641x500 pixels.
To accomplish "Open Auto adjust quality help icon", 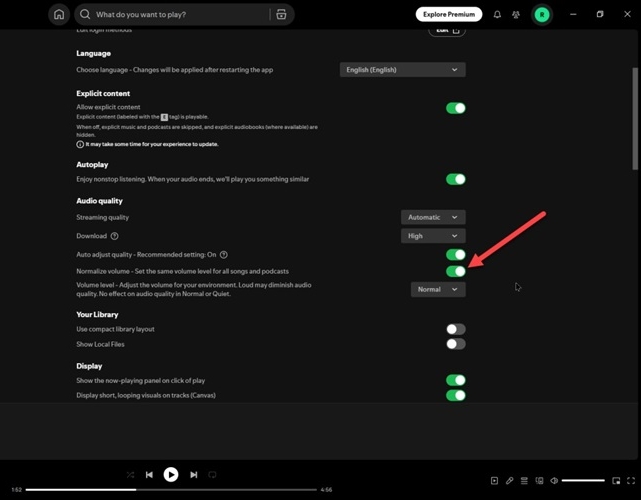I will [x=224, y=255].
